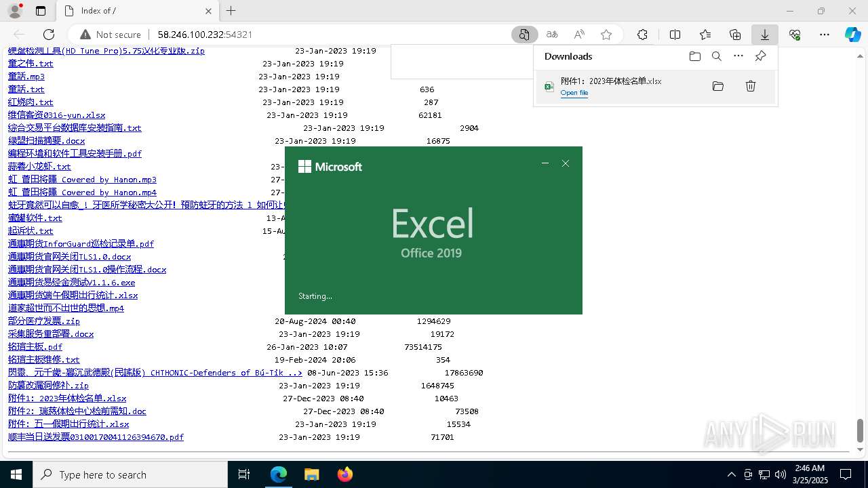Open downloads folder icon in Downloads panel

pos(694,56)
